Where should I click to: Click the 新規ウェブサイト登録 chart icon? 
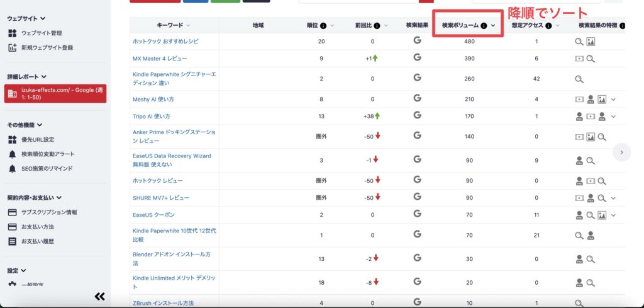(x=12, y=47)
